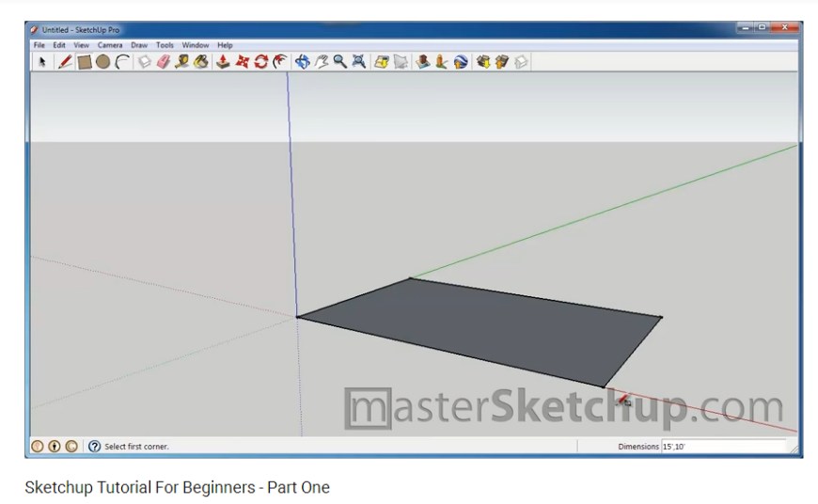Select the Orbit tool
Viewport: 818px width, 504px height.
[303, 62]
